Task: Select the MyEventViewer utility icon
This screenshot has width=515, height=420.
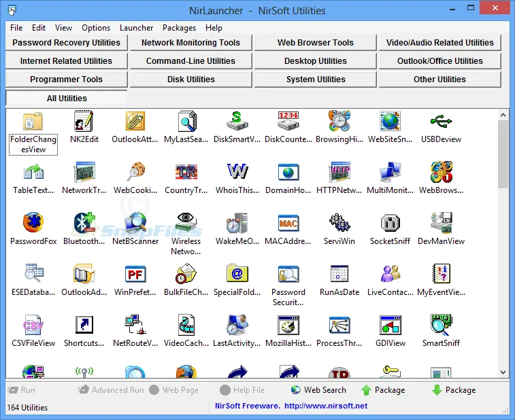Action: [441, 274]
